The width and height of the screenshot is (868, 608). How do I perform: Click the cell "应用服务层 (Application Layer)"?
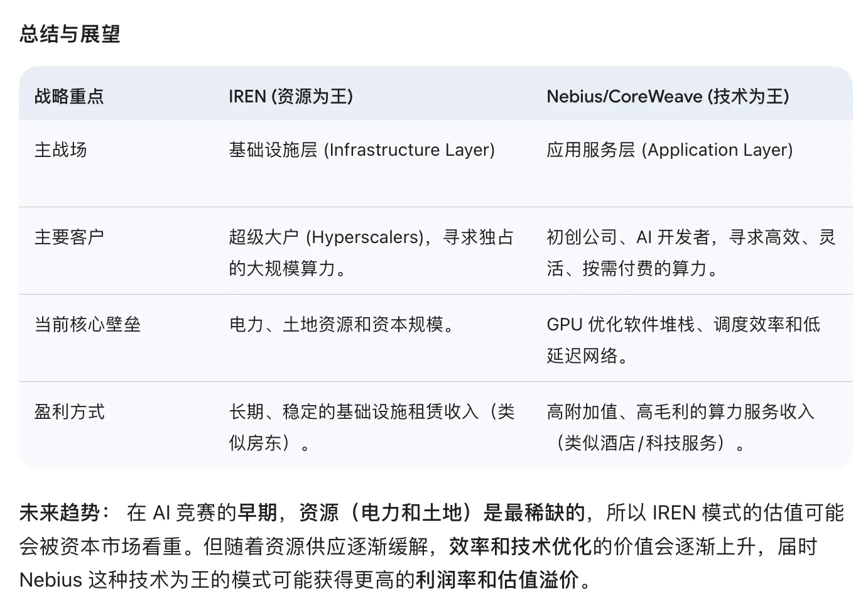pos(670,149)
